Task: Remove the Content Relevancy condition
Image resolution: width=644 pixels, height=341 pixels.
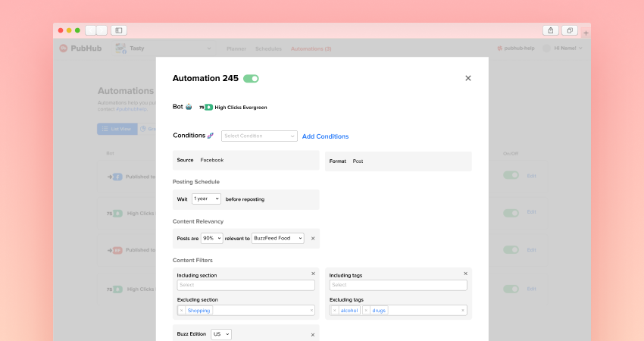Action: [313, 238]
